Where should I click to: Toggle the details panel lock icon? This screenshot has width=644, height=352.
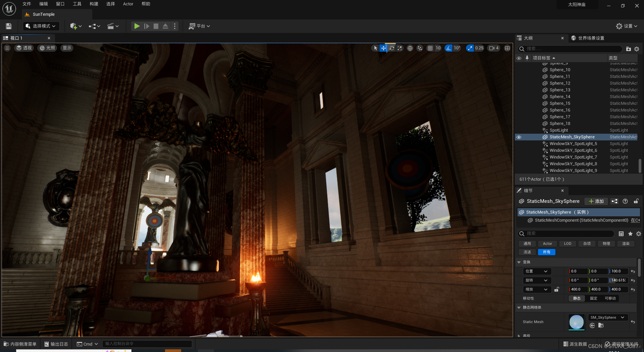[636, 201]
